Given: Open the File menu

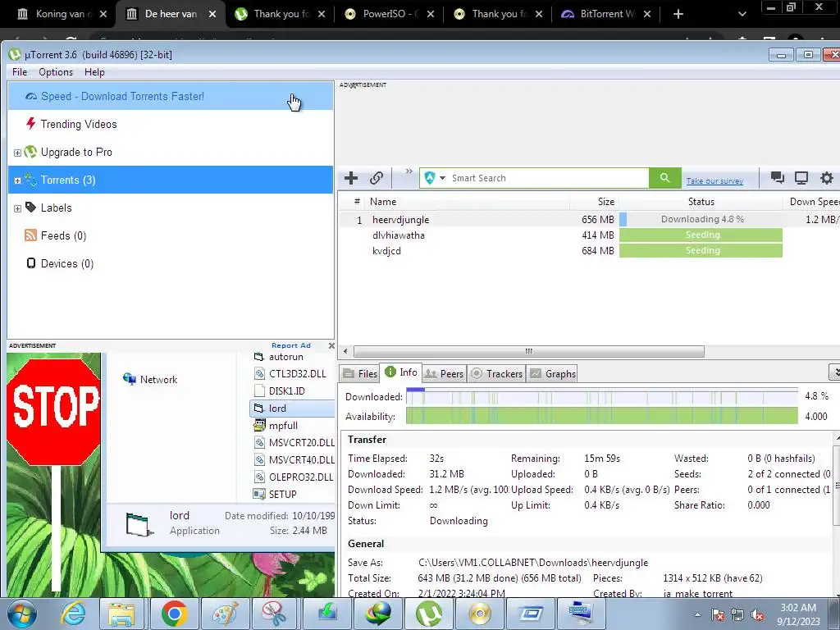Looking at the screenshot, I should [20, 72].
